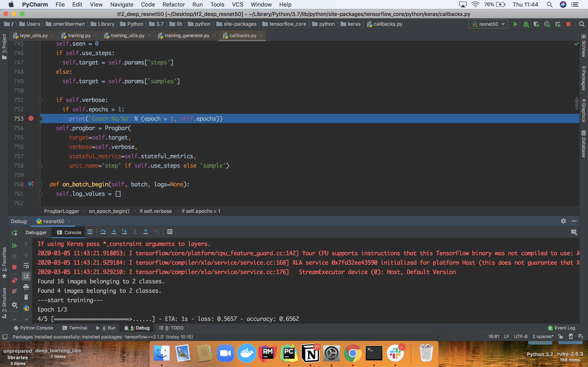The width and height of the screenshot is (588, 367).
Task: Toggle Mute Breakpoints in debug sidebar
Action: 14,291
